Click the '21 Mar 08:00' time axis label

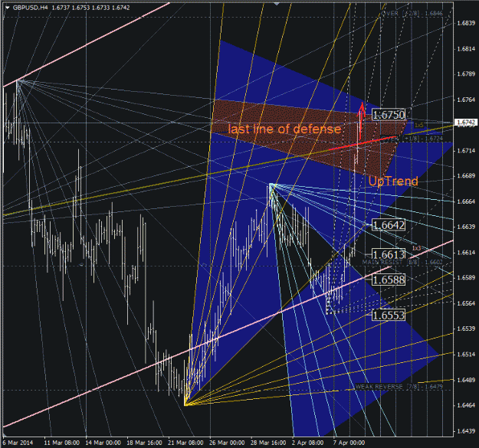[x=185, y=443]
